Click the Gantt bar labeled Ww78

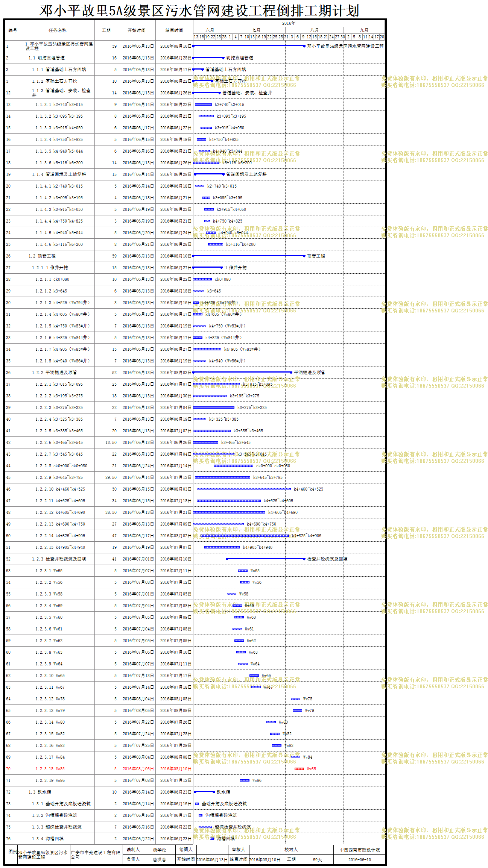pos(295,699)
